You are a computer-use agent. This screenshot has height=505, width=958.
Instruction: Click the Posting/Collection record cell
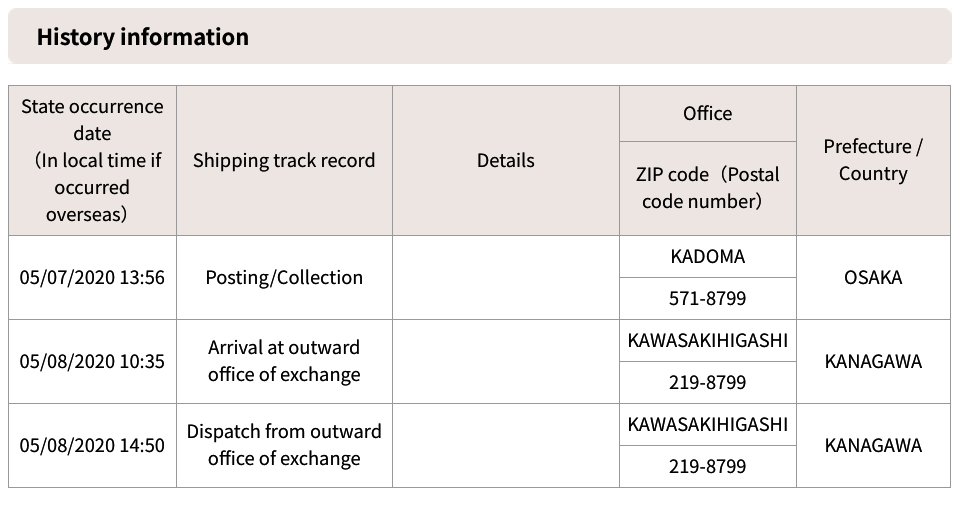tap(284, 277)
